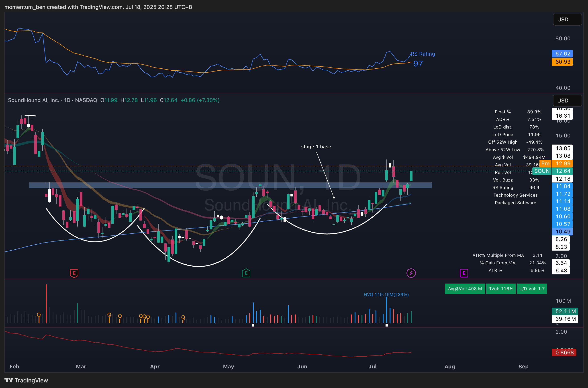Click the RVol: 116% green label

coord(500,289)
